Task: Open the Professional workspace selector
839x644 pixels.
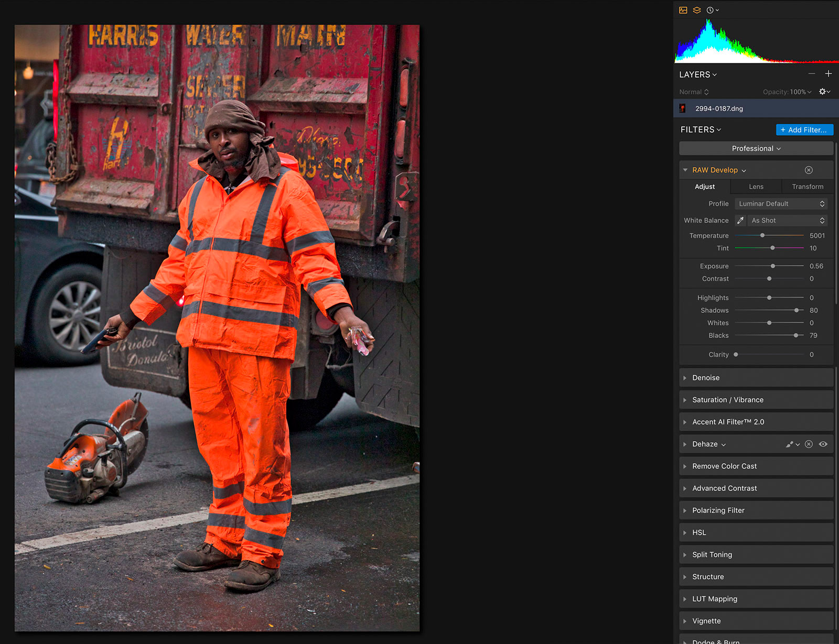Action: [756, 149]
